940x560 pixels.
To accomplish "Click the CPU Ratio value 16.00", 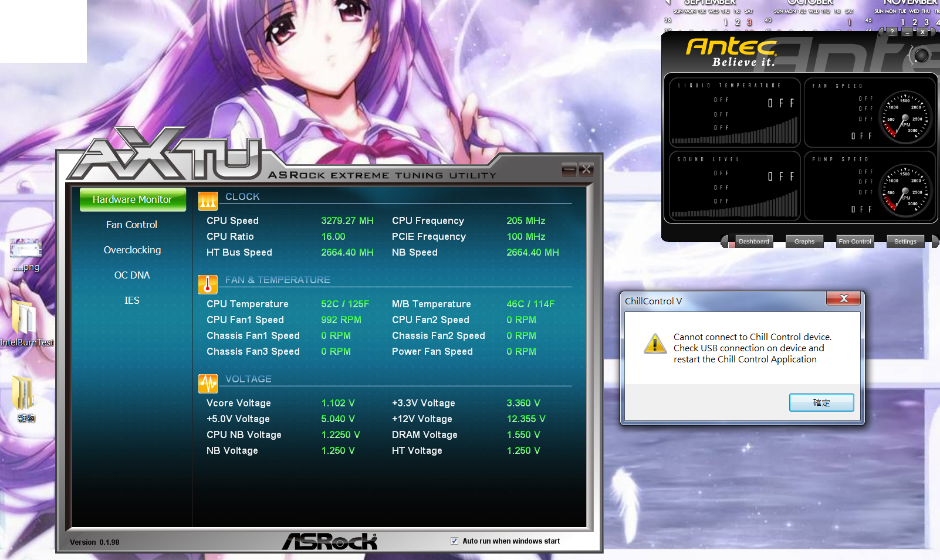I will tap(333, 236).
